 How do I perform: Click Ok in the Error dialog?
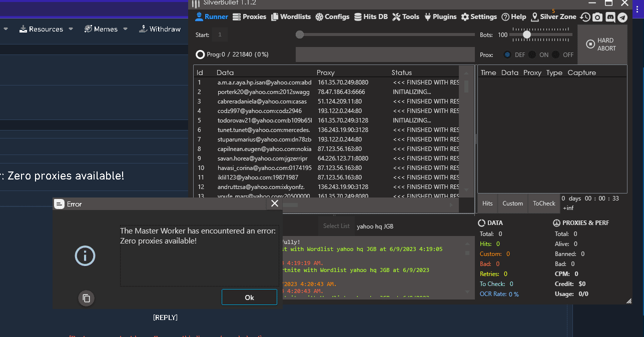[249, 297]
